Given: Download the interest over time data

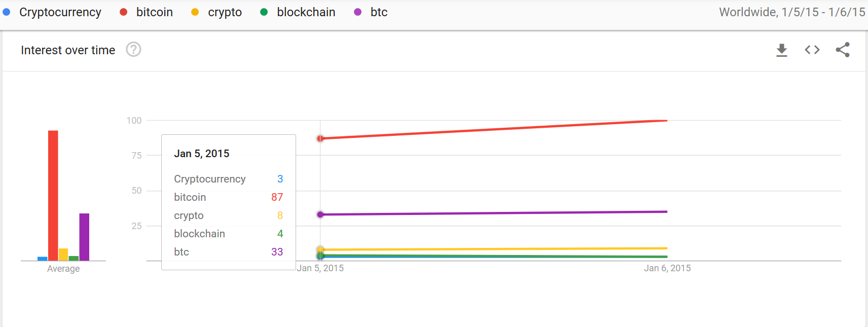Looking at the screenshot, I should [x=782, y=50].
